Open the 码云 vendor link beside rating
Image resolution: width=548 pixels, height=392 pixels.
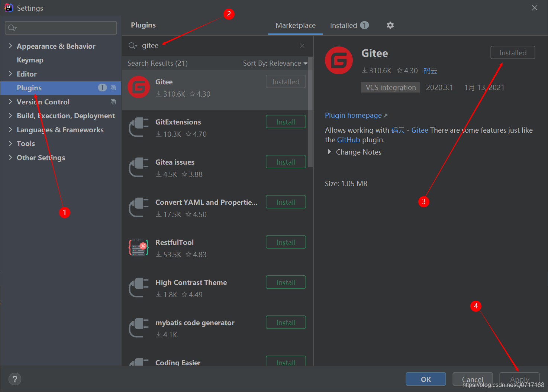pyautogui.click(x=430, y=71)
